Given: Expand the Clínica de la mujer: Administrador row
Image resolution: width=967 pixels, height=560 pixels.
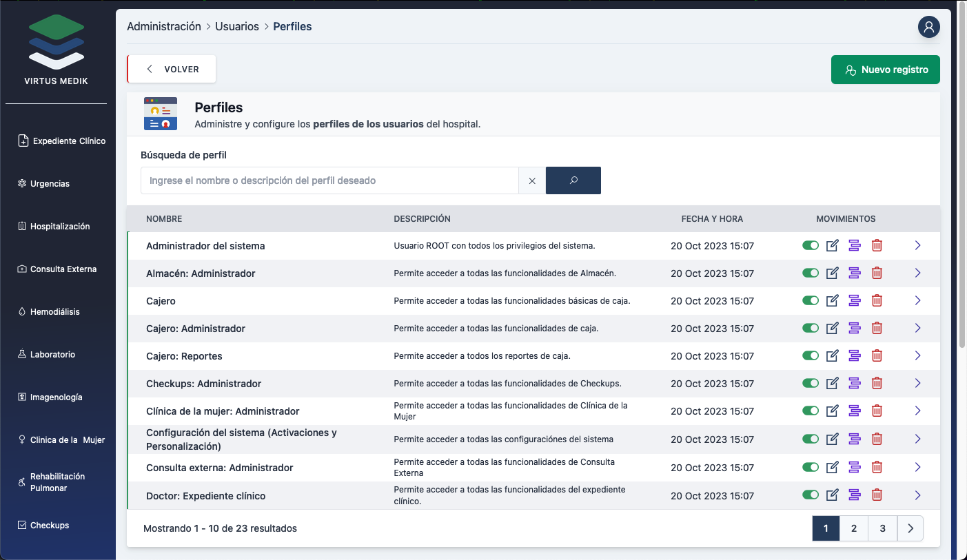Looking at the screenshot, I should tap(917, 411).
